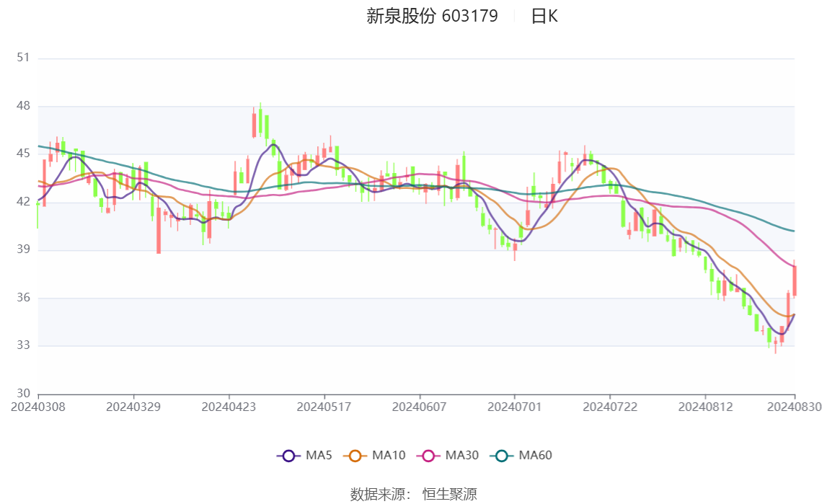Click the y-axis value 48
The width and height of the screenshot is (827, 504).
[23, 105]
